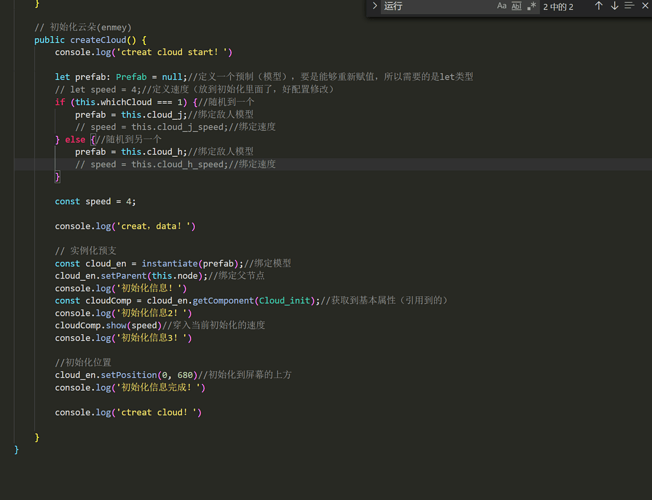
Task: Click the 'let prefab: Prefab = null' line
Action: (x=264, y=77)
